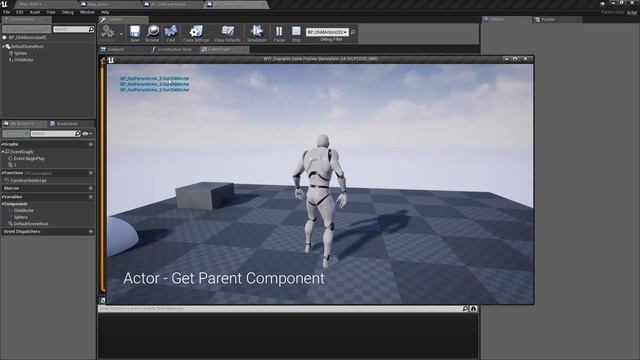Open the File menu
The image size is (640, 360).
pyautogui.click(x=7, y=12)
